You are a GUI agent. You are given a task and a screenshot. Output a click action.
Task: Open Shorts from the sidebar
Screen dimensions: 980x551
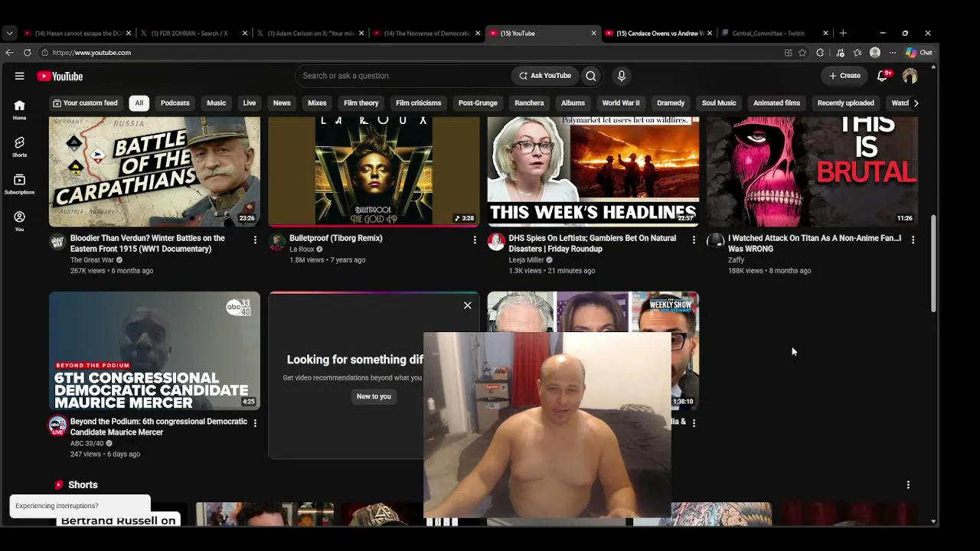tap(19, 147)
